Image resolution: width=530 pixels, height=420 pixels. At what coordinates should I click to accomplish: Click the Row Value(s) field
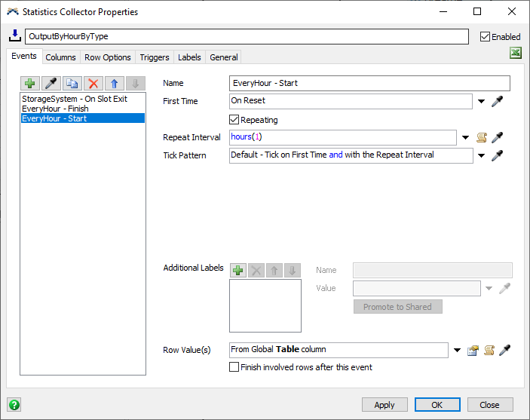[x=339, y=350]
